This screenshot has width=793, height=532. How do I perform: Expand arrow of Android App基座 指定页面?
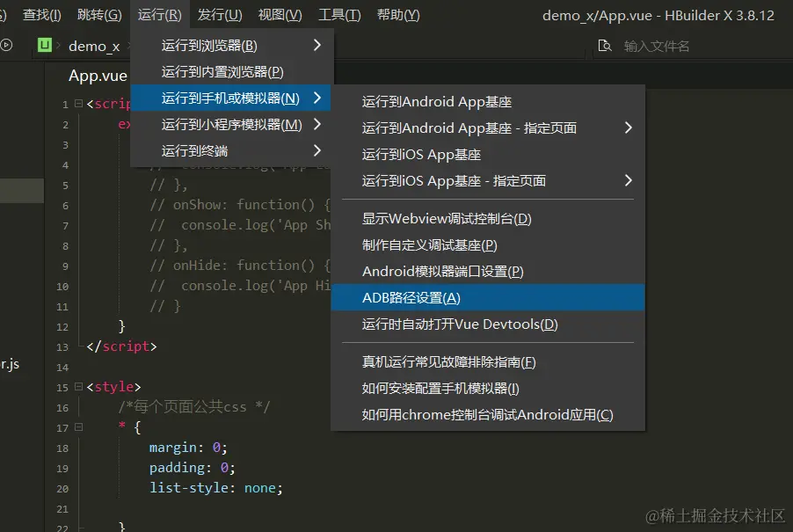(628, 128)
